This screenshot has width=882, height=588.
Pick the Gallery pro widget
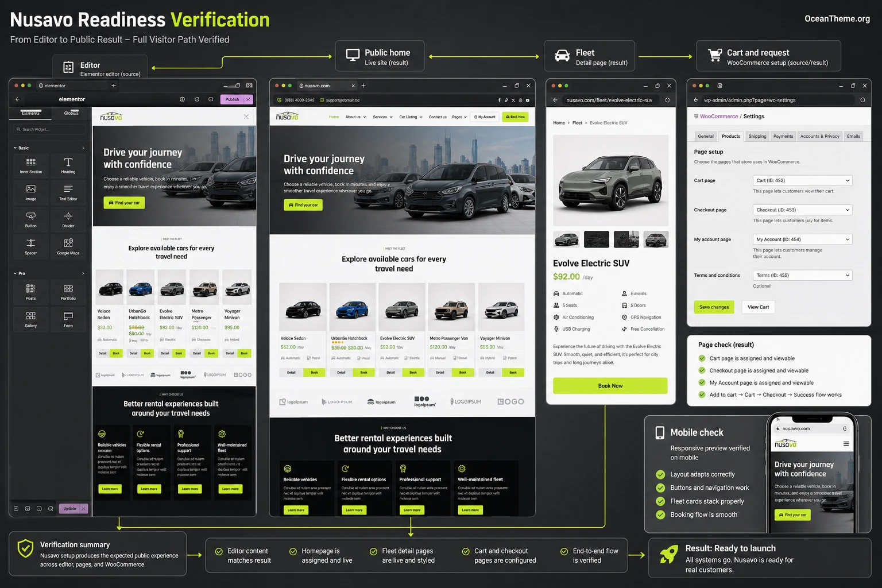(x=31, y=319)
